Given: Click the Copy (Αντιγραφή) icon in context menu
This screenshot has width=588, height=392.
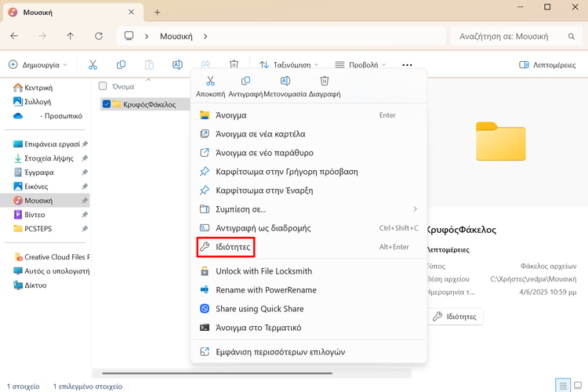Looking at the screenshot, I should click(245, 81).
